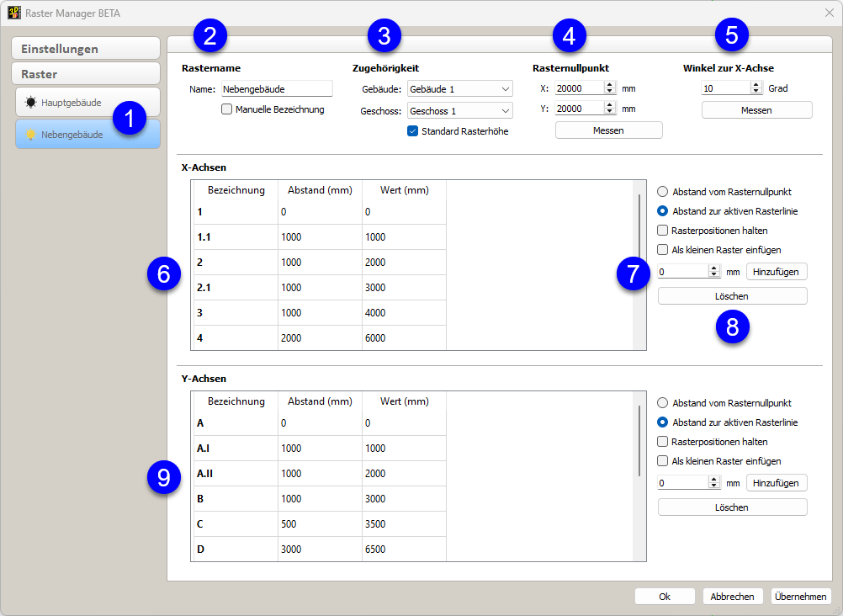Image resolution: width=843 pixels, height=616 pixels.
Task: Check Y-Achsen Als kleinen Raster einfügen
Action: tap(662, 461)
